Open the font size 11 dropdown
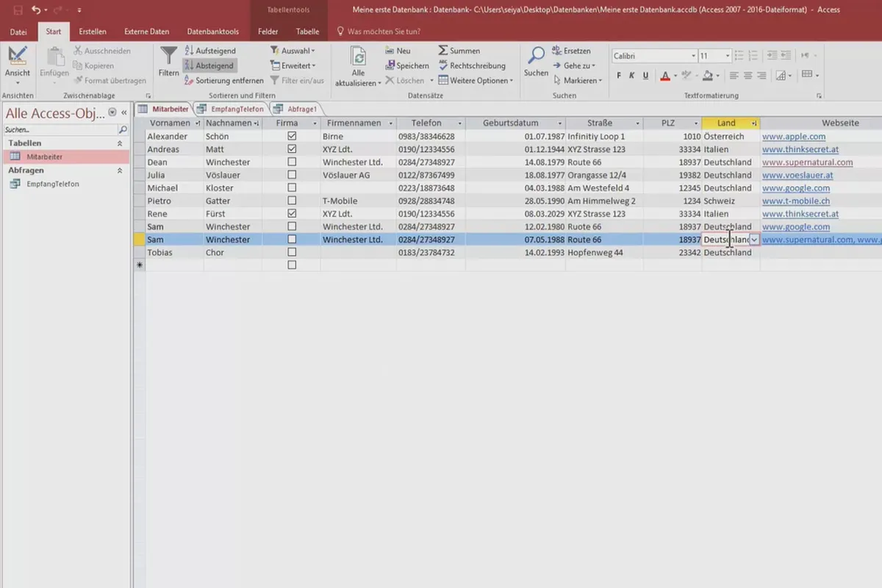This screenshot has width=882, height=588. [727, 56]
